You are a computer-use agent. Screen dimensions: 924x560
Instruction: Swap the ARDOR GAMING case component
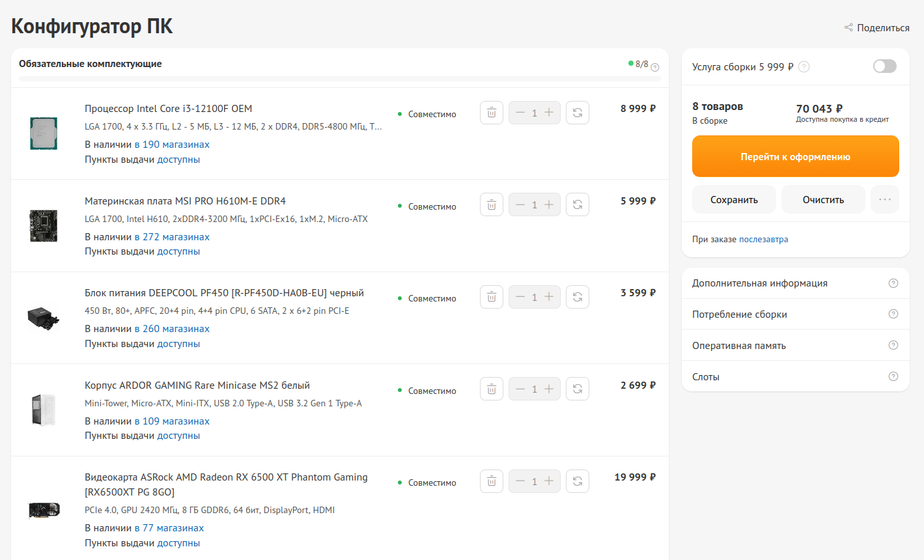coord(578,389)
